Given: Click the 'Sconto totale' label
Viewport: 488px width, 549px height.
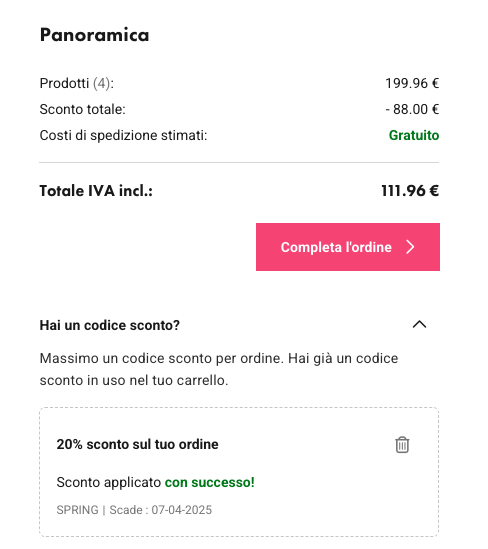Looking at the screenshot, I should pyautogui.click(x=82, y=109).
